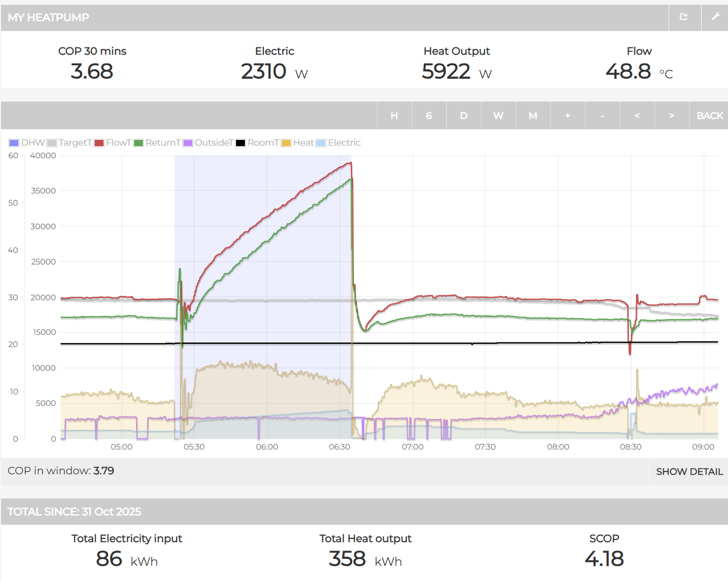Pan graph right with > arrow

point(672,116)
